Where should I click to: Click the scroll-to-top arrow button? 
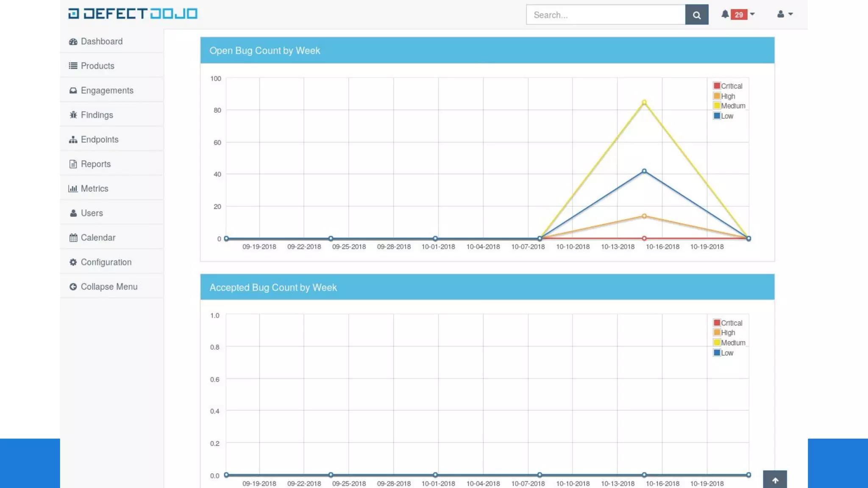(x=775, y=480)
